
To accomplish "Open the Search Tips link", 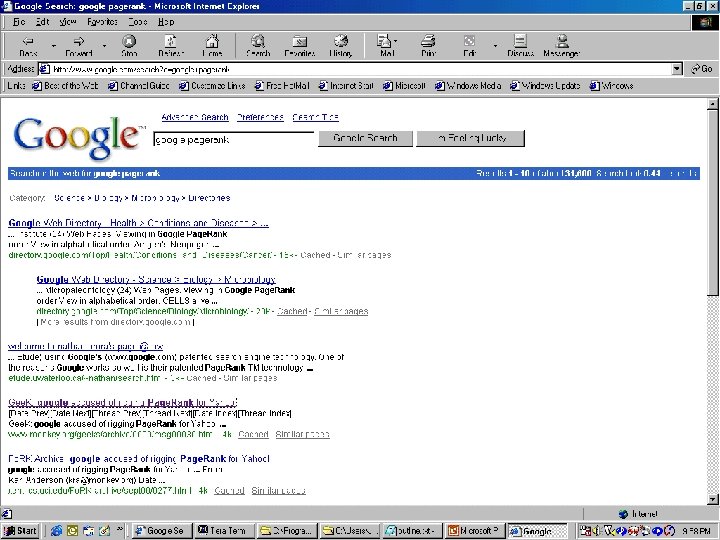I will (x=315, y=117).
